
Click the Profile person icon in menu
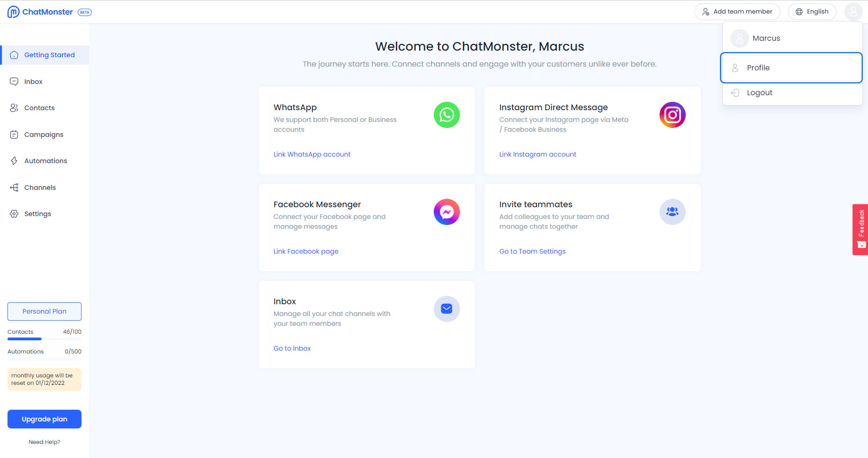pyautogui.click(x=735, y=68)
